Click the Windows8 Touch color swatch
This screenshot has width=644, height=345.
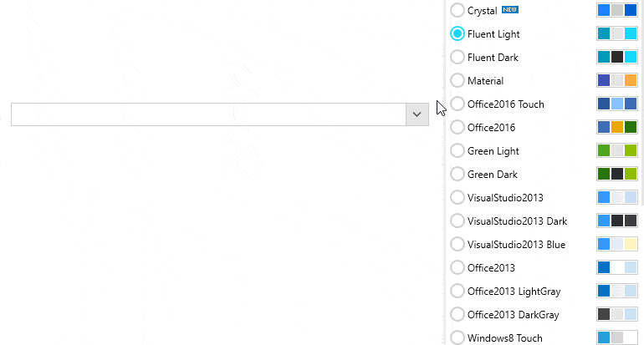(617, 337)
